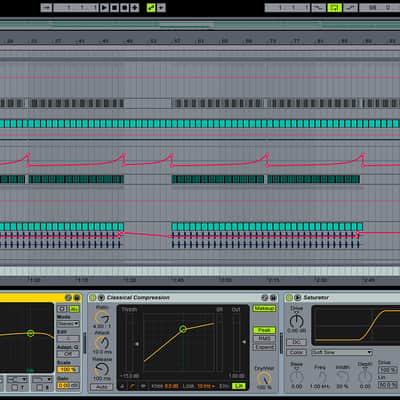Viewport: 400px width, 400px height.
Task: Turn off the Classical Compression device activator
Action: point(93,297)
